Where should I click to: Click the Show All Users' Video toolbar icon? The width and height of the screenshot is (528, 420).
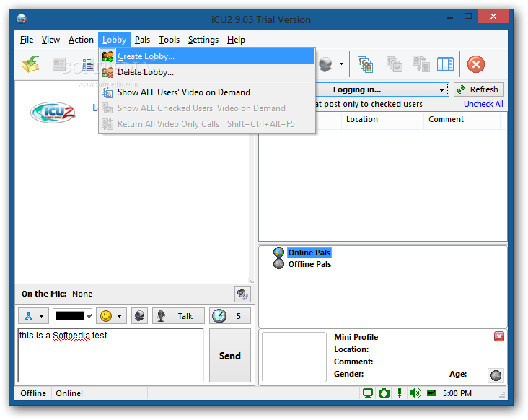point(366,64)
